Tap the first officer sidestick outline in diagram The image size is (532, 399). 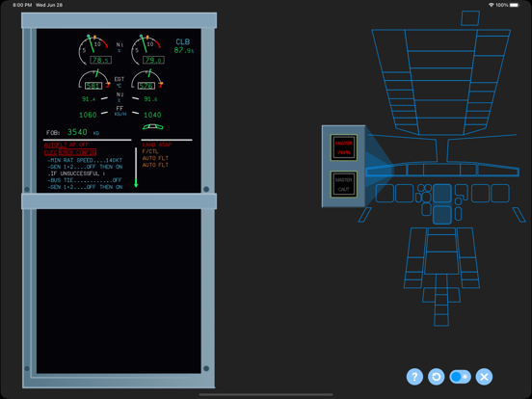[519, 215]
